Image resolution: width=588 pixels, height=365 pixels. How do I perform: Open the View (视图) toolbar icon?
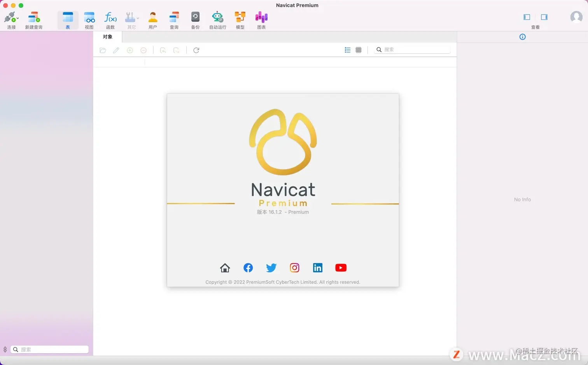coord(89,18)
